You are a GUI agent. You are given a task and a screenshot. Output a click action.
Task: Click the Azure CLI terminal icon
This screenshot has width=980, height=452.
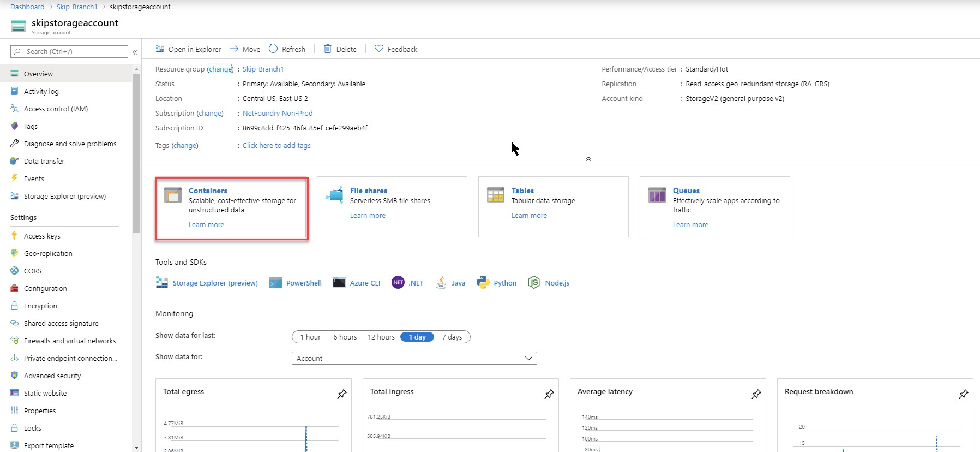pyautogui.click(x=339, y=283)
